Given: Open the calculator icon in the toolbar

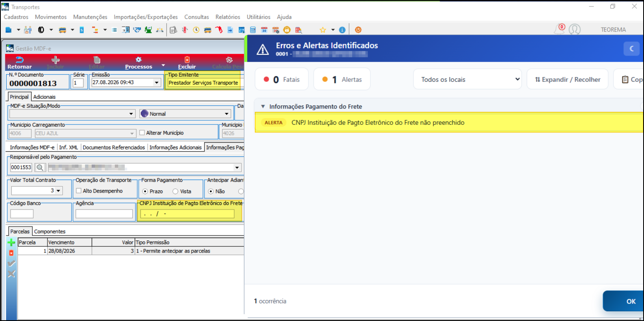Looking at the screenshot, I should 253,30.
